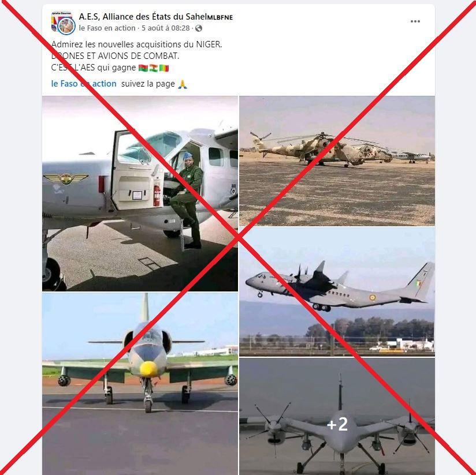Open the transport plane takeoff photo
The width and height of the screenshot is (476, 475).
click(337, 292)
